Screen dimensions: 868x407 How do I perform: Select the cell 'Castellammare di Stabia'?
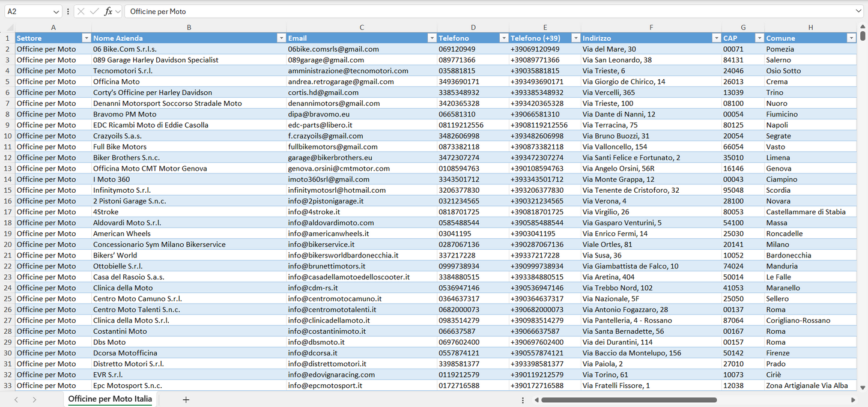[810, 212]
